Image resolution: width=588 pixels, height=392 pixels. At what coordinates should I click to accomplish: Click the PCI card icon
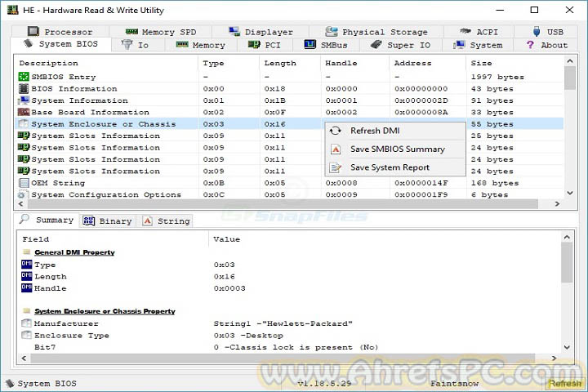(254, 45)
